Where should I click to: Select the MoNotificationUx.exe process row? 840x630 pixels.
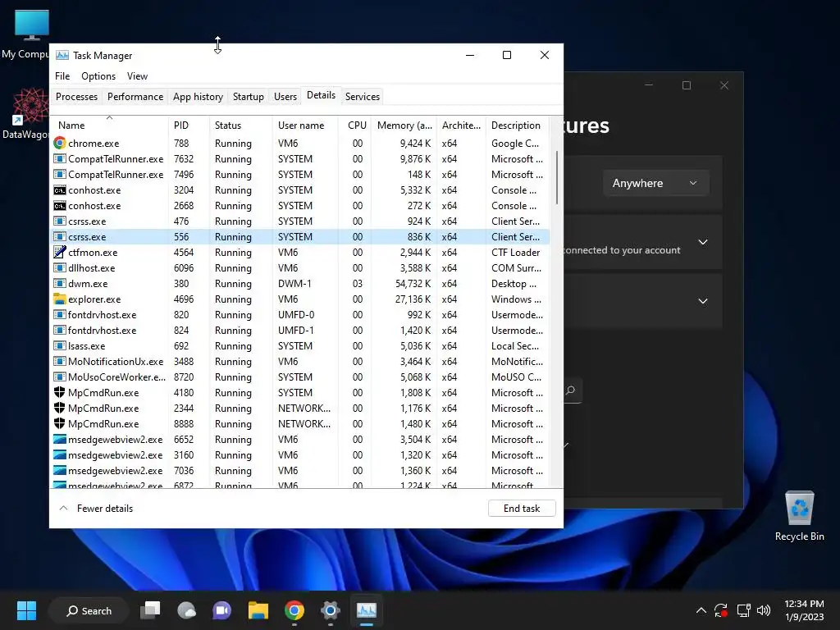click(300, 362)
